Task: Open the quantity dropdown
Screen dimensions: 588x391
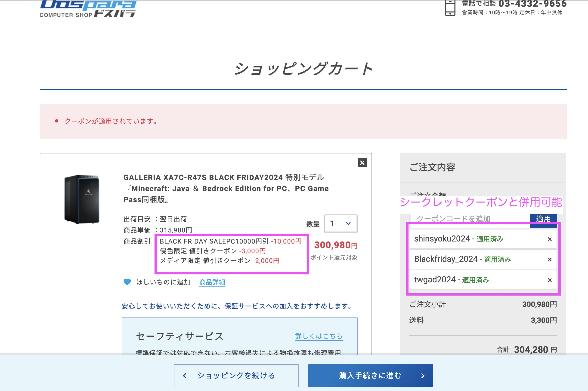Action: (x=341, y=223)
